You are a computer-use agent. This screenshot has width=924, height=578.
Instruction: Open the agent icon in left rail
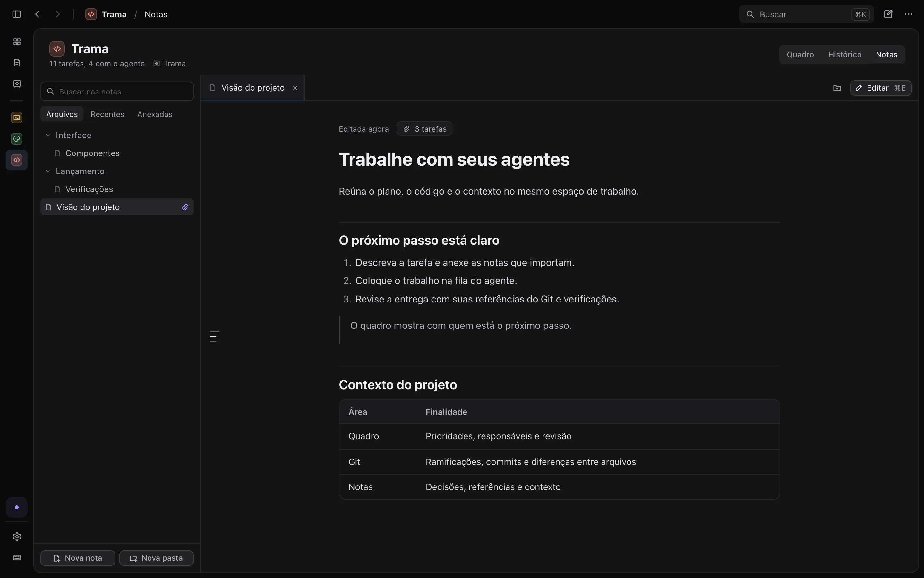click(x=17, y=84)
